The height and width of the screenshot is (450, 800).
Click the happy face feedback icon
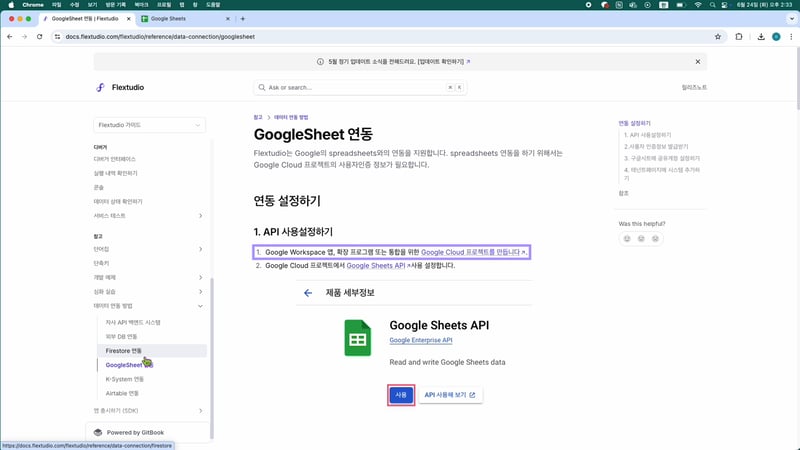(627, 238)
